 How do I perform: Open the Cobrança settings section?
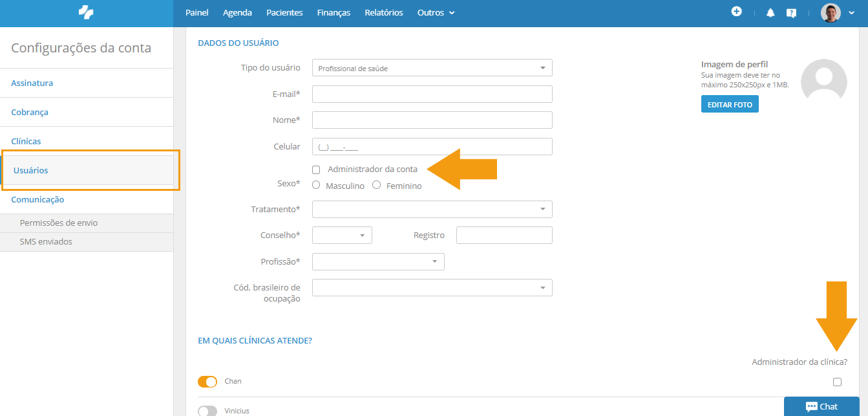pos(87,112)
